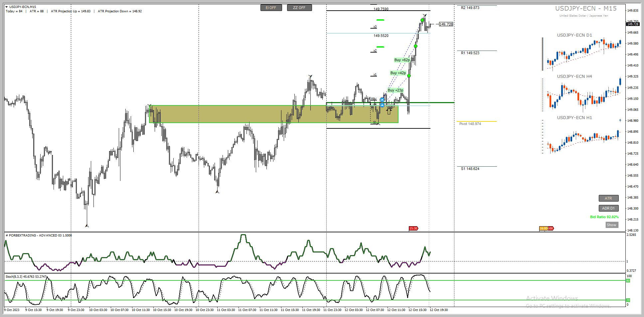The width and height of the screenshot is (644, 317).
Task: Click the USDJPY-ECN - M15 chart title
Action: [x=586, y=9]
